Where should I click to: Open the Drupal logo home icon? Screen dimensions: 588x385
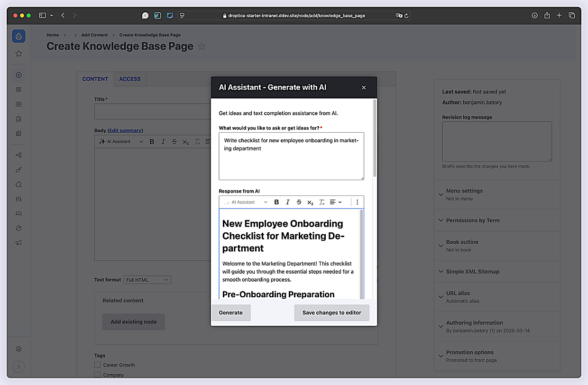(18, 36)
